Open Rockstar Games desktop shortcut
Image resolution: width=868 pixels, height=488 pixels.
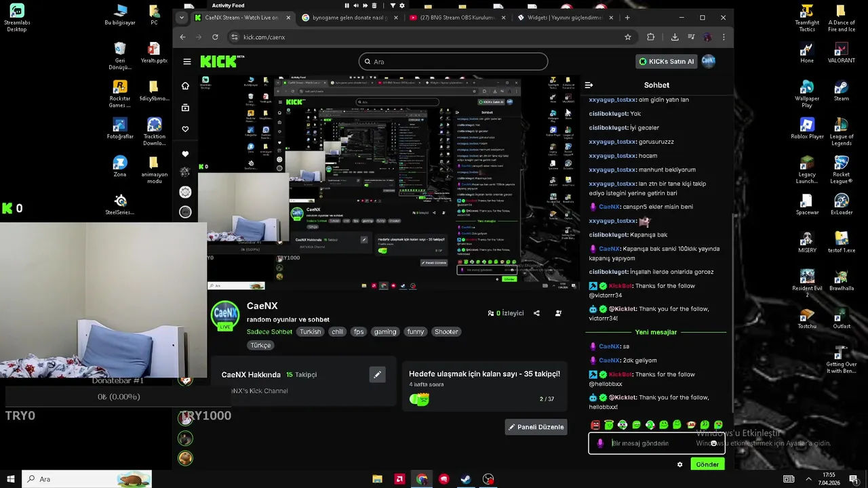[x=120, y=94]
